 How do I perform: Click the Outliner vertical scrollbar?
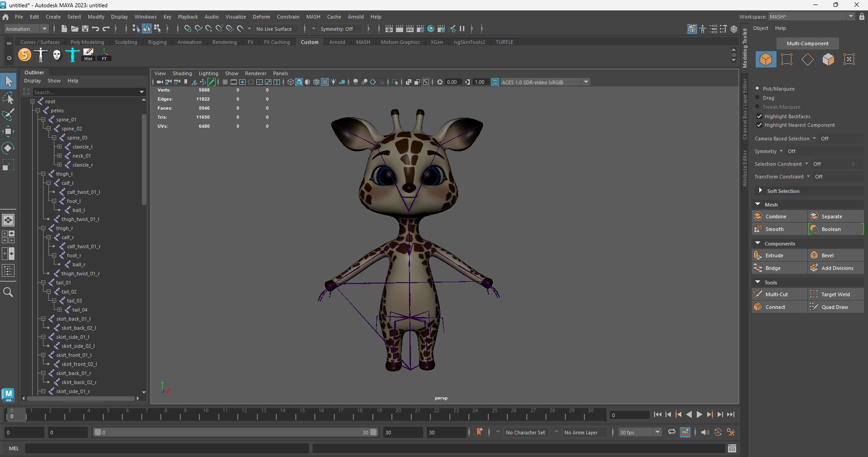click(144, 159)
